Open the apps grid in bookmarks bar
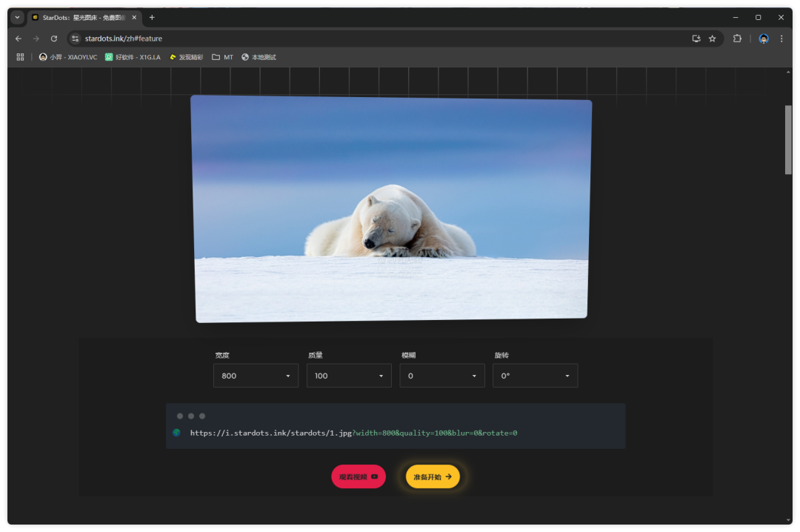Screen dimensions: 800x532 click(x=20, y=57)
